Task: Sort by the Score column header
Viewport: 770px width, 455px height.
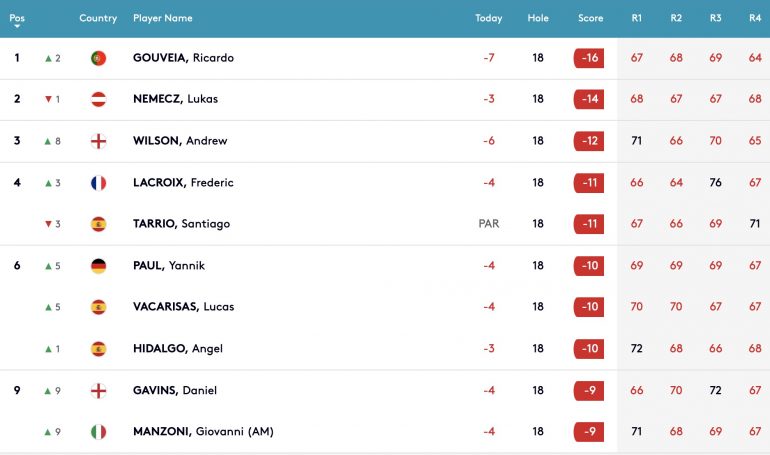Action: pyautogui.click(x=590, y=18)
